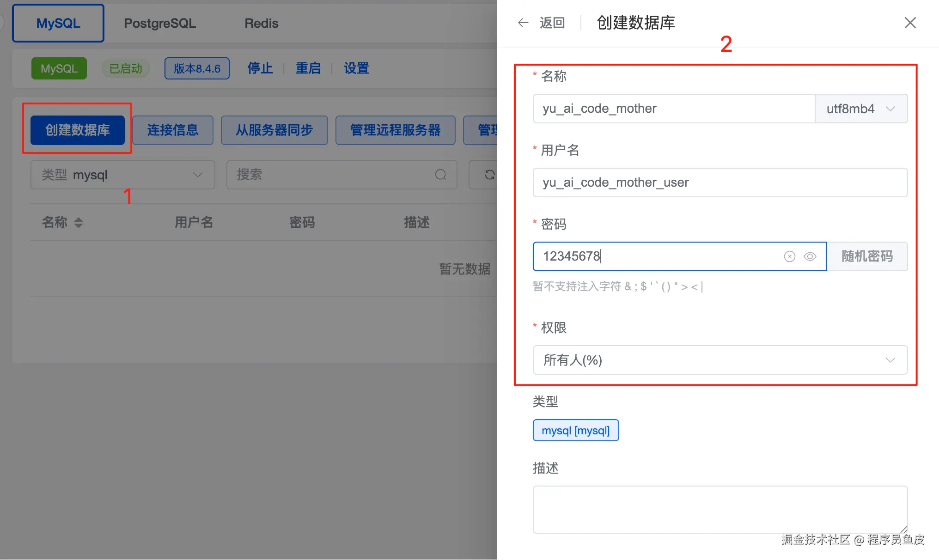Toggle password visibility eye icon
This screenshot has width=939, height=560.
(810, 256)
